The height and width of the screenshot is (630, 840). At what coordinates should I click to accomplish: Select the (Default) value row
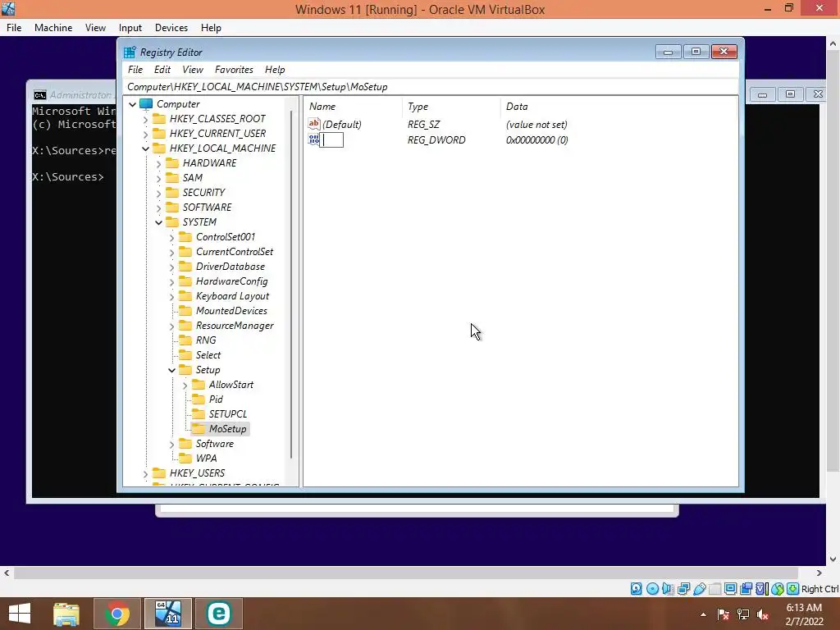click(438, 125)
